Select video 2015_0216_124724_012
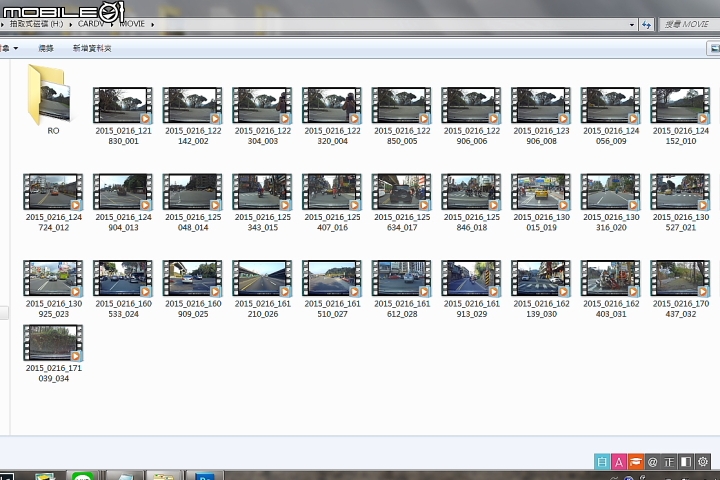The image size is (720, 480). coord(54,203)
